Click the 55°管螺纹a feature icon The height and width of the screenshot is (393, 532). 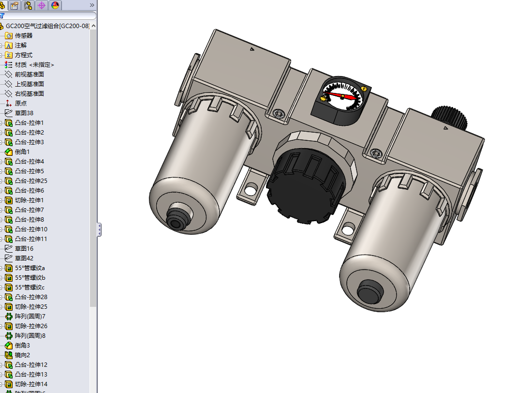pos(9,268)
